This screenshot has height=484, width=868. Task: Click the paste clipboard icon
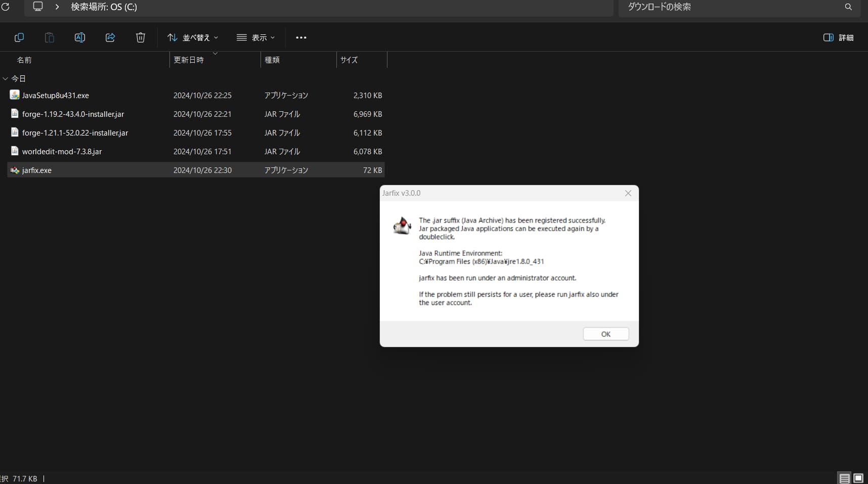pos(50,37)
